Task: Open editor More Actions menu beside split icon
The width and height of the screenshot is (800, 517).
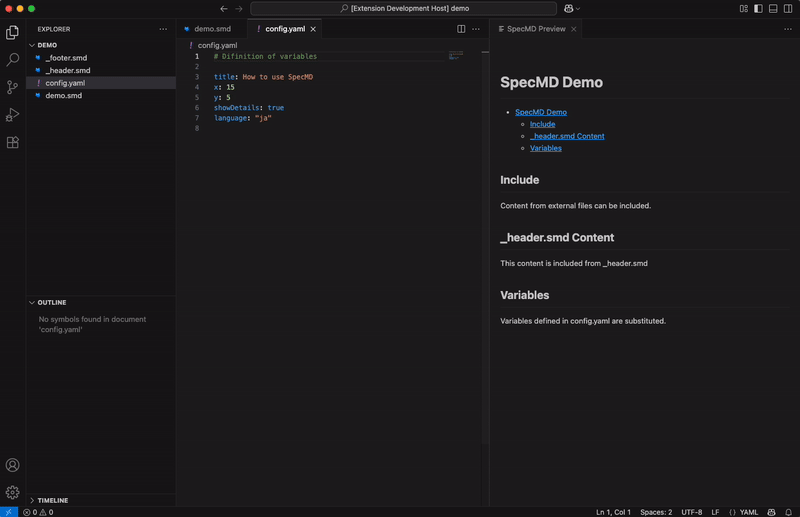Action: (476, 29)
